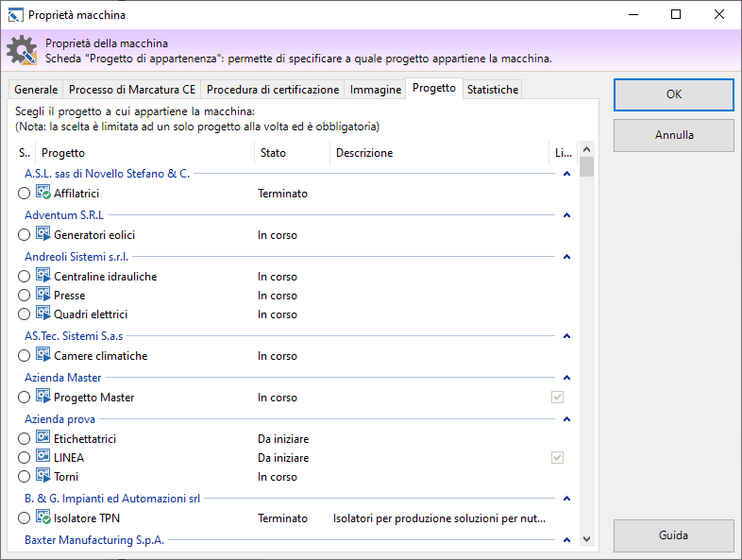Choose the LINEA project radio button
This screenshot has height=560, width=742.
coord(25,458)
